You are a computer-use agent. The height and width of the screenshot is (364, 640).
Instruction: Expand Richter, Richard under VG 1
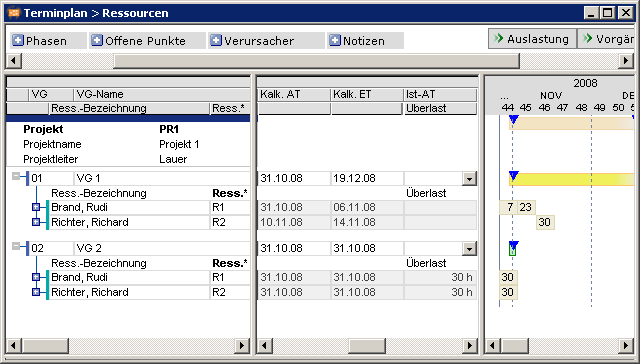pos(36,222)
